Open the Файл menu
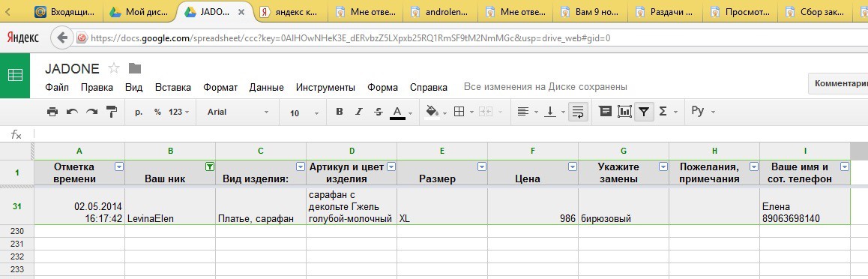Screen dimensions: 868x279 (57, 88)
